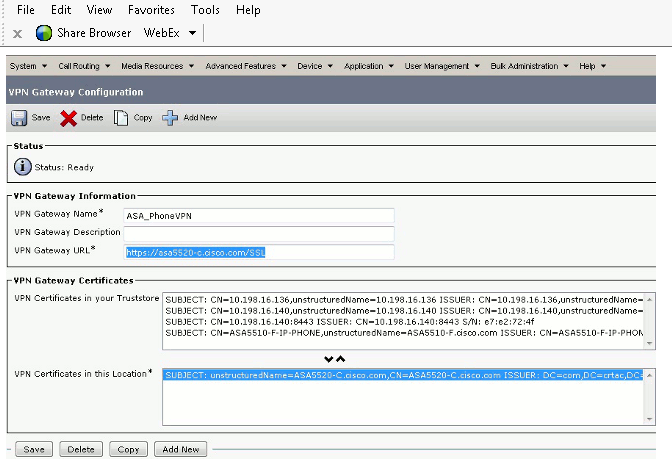This screenshot has height=471, width=672.
Task: Open the browser File menu
Action: point(26,10)
